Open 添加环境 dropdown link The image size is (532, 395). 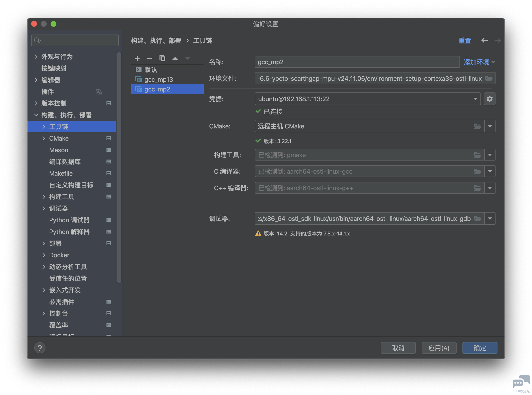tap(479, 62)
